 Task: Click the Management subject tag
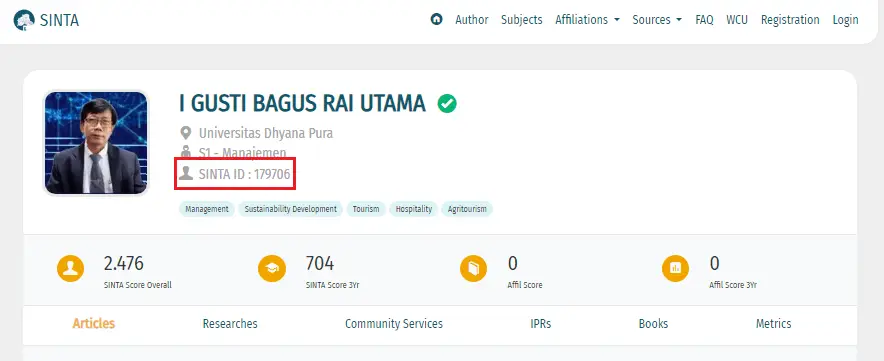(207, 209)
